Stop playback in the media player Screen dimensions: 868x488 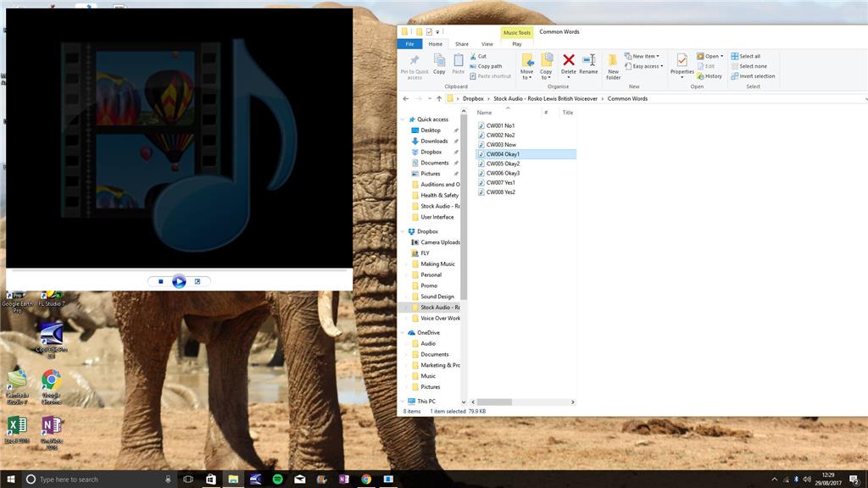coord(161,281)
